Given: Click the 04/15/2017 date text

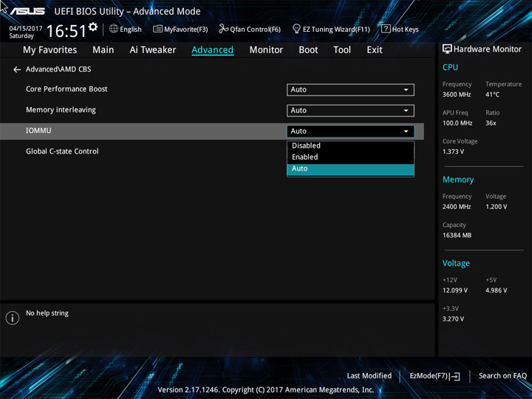Looking at the screenshot, I should (x=25, y=29).
